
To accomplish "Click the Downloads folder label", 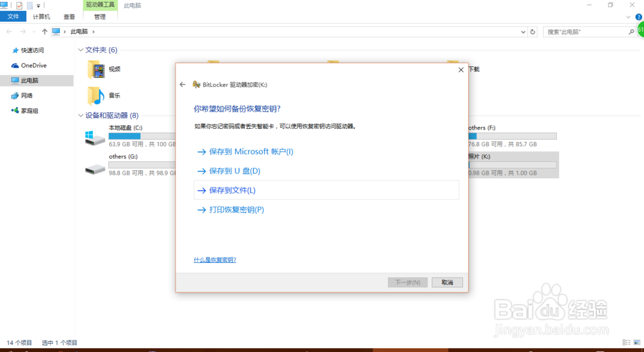I will click(474, 69).
